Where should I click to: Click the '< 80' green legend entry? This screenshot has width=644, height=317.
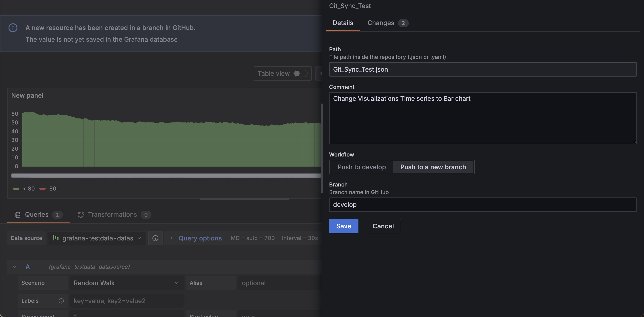tap(24, 189)
